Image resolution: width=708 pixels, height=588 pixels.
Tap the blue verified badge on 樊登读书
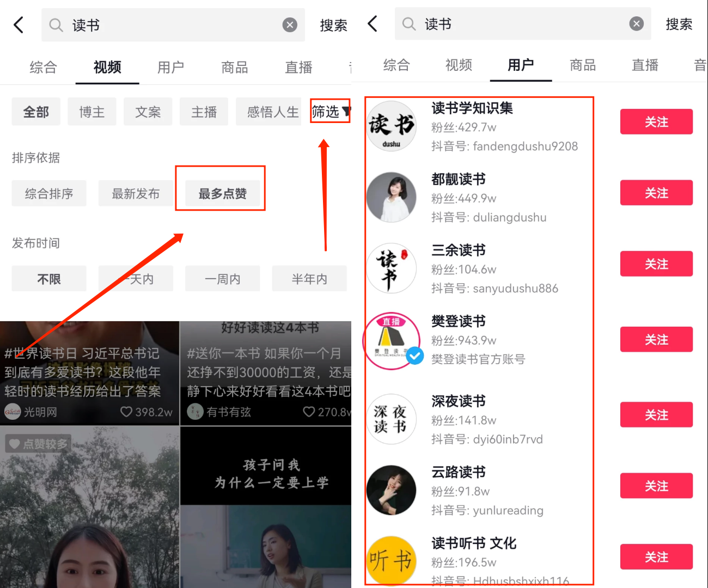(415, 356)
